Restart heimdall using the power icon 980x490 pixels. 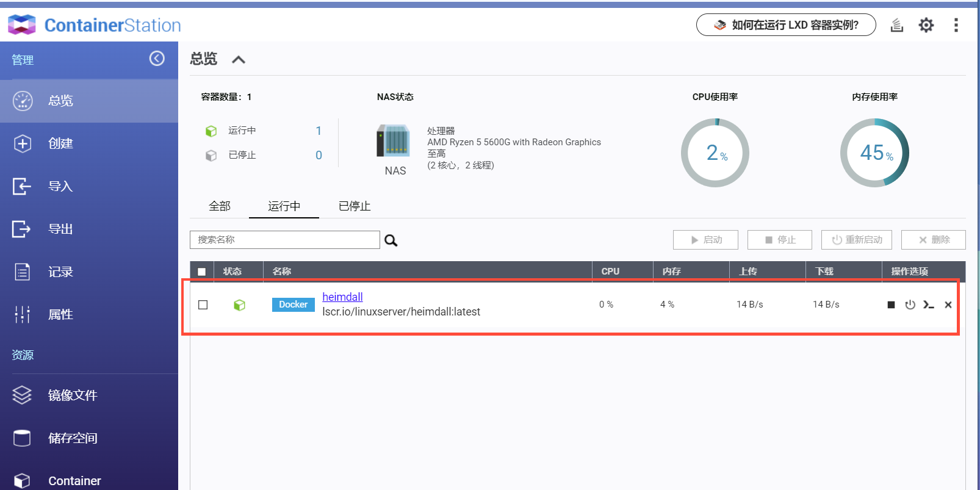[910, 304]
